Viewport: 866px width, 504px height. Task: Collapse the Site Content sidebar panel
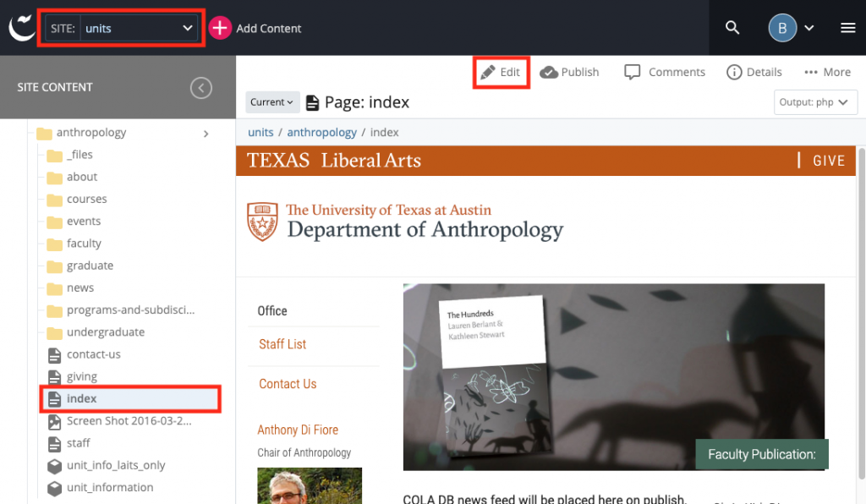[201, 87]
